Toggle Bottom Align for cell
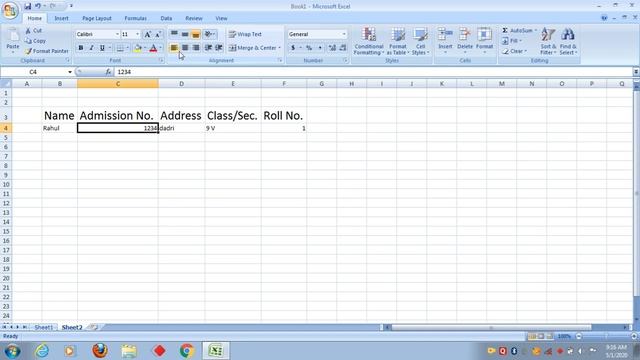 (x=196, y=34)
